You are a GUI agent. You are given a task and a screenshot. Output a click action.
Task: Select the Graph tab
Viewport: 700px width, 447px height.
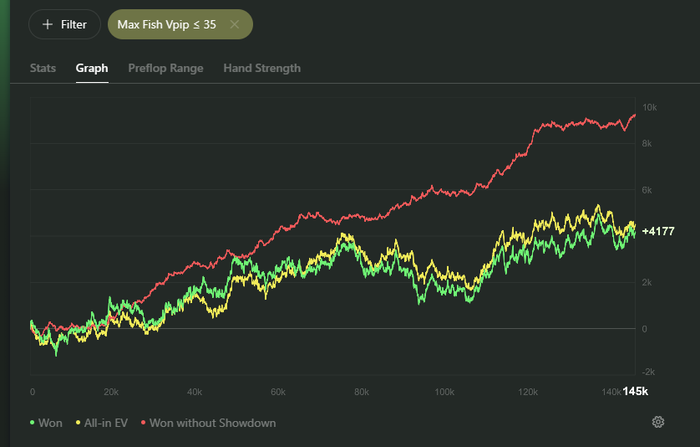coord(92,68)
